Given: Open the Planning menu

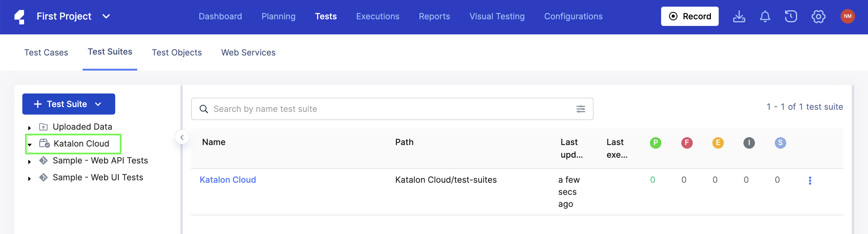Looking at the screenshot, I should [278, 17].
